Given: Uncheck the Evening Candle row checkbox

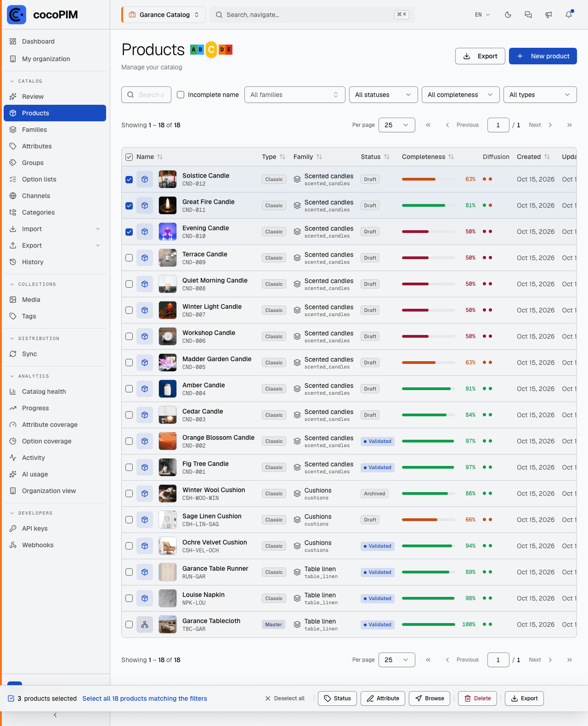Looking at the screenshot, I should click(129, 232).
